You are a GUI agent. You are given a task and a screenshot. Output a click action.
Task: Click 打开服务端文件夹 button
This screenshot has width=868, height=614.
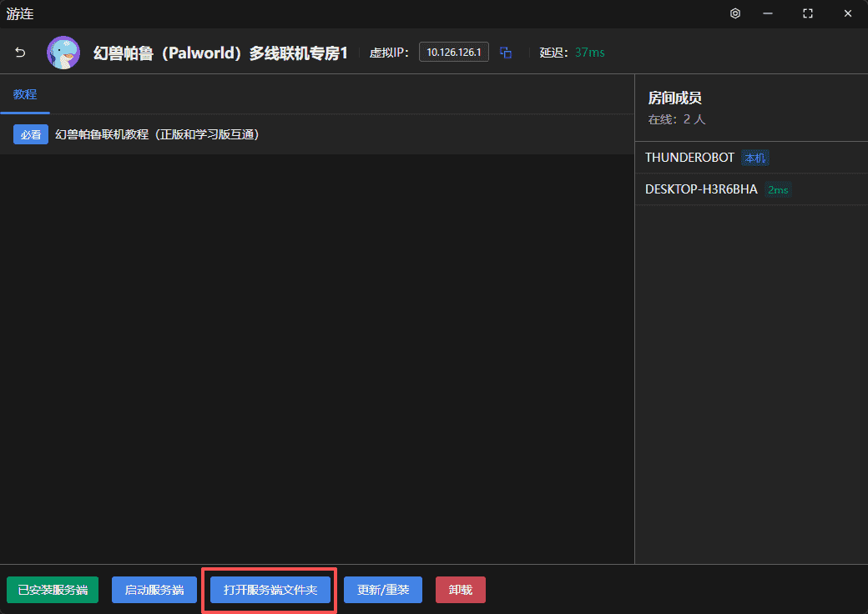pyautogui.click(x=270, y=590)
